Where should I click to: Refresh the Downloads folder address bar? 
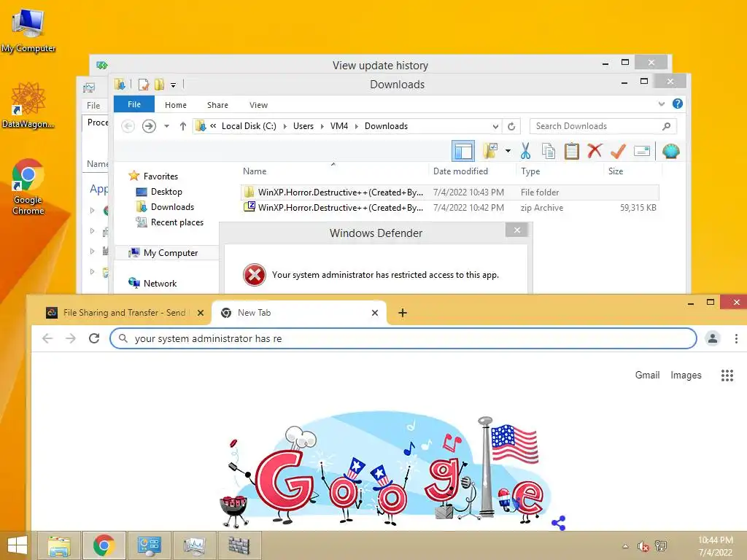tap(511, 126)
